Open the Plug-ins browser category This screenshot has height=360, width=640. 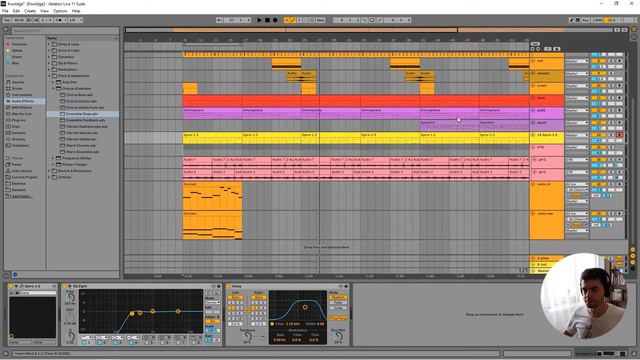[19, 120]
